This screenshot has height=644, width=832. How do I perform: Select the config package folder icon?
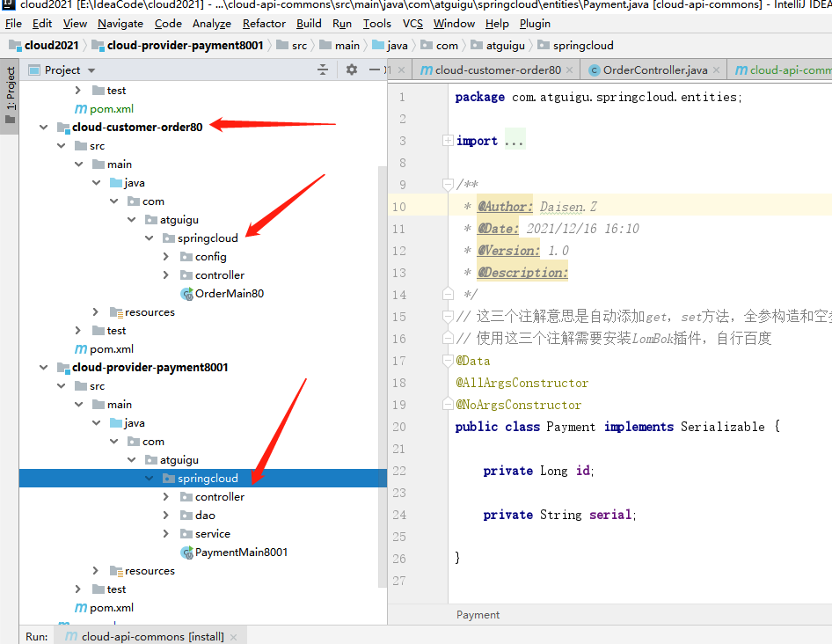(186, 257)
